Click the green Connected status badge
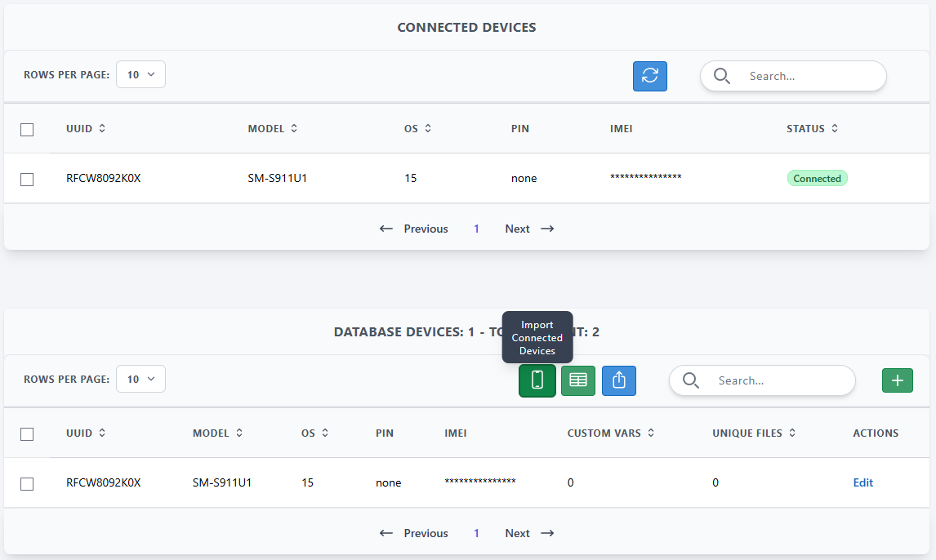The width and height of the screenshot is (936, 560). pos(817,178)
